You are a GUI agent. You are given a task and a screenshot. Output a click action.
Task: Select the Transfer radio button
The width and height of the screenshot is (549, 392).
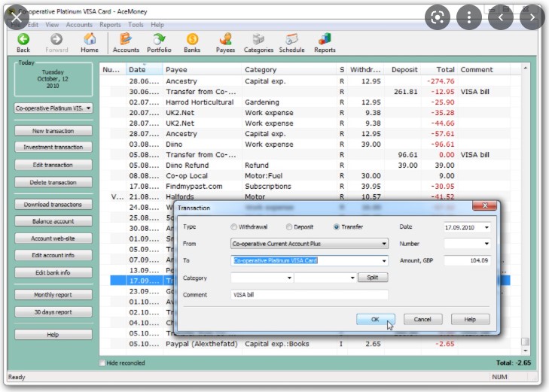336,227
